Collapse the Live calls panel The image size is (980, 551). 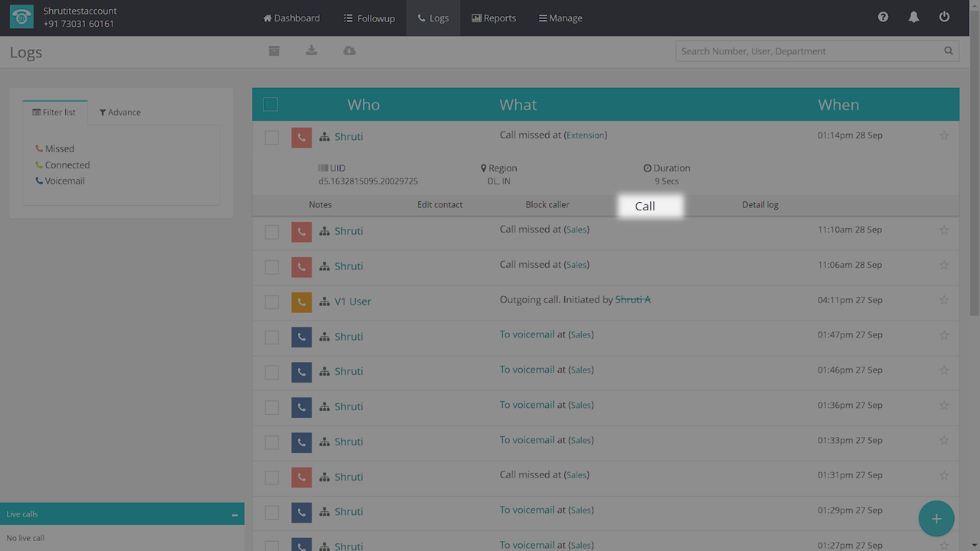(x=234, y=515)
